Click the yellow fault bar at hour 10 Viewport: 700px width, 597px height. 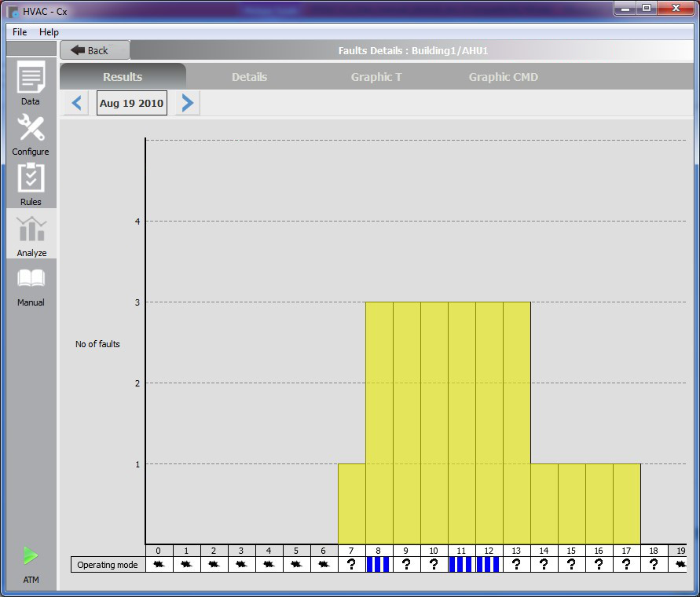coord(434,423)
